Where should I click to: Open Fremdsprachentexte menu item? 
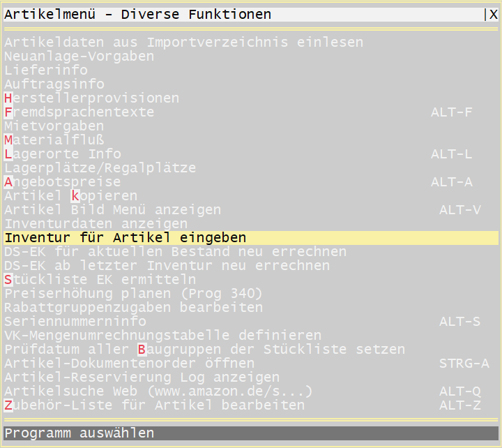pos(79,112)
